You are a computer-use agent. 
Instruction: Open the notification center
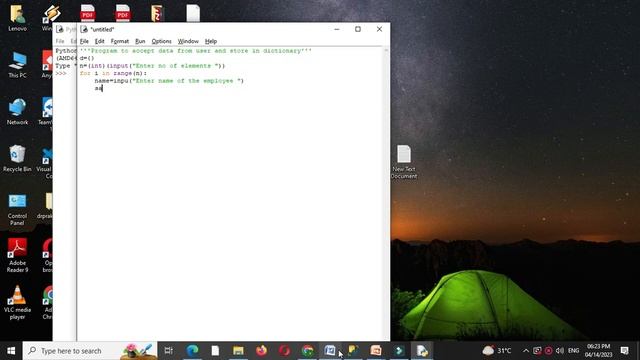coord(624,351)
